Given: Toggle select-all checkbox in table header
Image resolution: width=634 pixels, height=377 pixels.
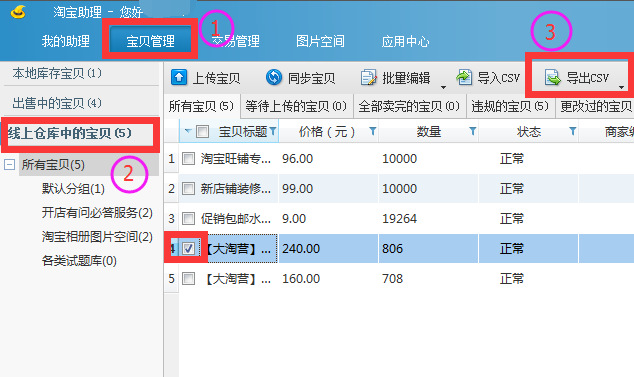Looking at the screenshot, I should pos(202,131).
